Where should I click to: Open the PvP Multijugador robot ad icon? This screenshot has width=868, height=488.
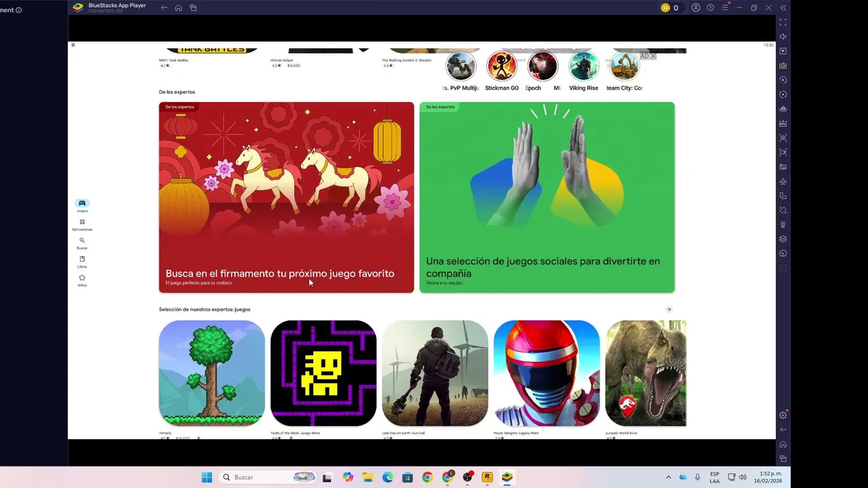point(461,66)
